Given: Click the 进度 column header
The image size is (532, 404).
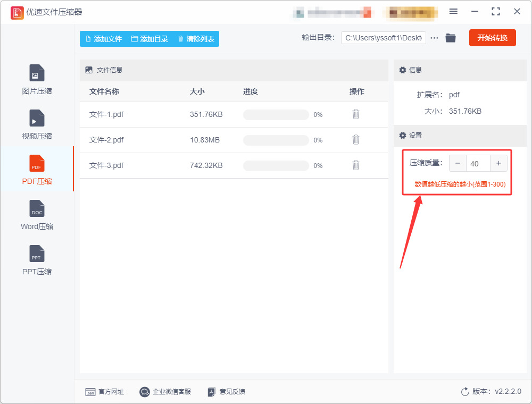Looking at the screenshot, I should point(251,91).
